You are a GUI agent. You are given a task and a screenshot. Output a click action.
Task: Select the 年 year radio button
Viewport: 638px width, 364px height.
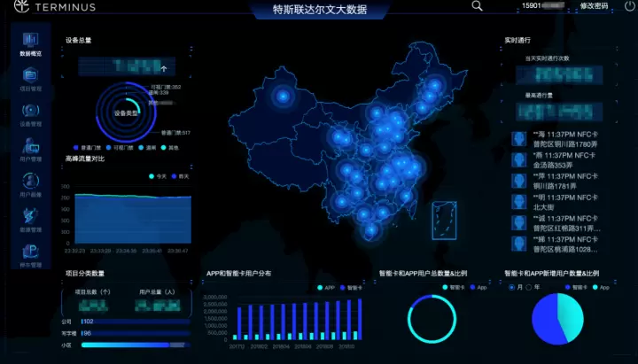tap(528, 287)
